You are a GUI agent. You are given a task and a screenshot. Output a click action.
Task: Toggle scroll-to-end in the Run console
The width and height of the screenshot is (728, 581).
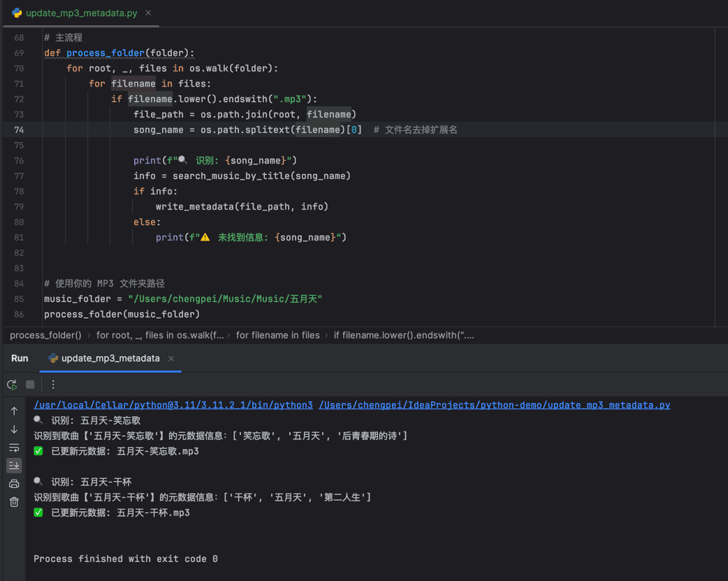click(x=14, y=465)
